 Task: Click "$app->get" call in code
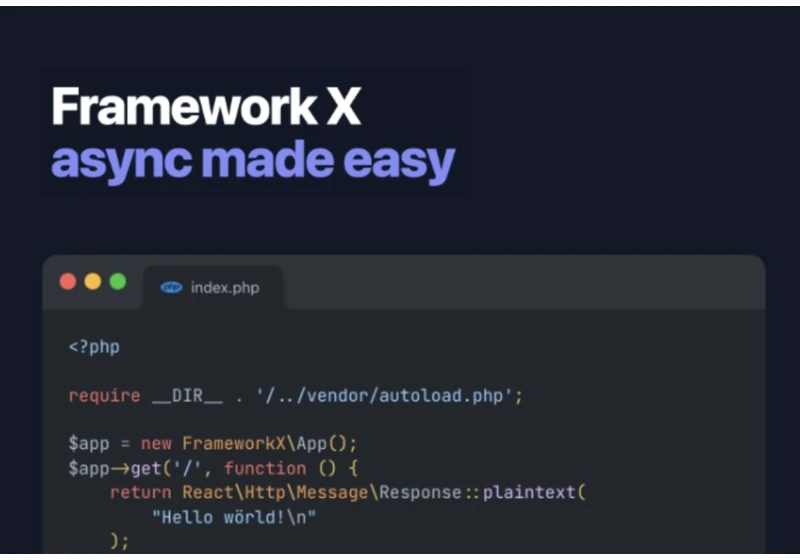115,468
